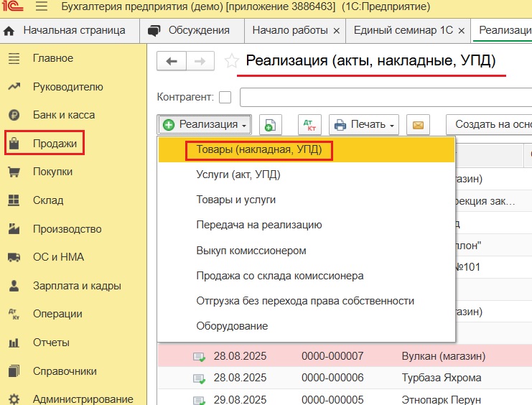The image size is (532, 405).
Task: Close the Начало работы tab
Action: [336, 31]
